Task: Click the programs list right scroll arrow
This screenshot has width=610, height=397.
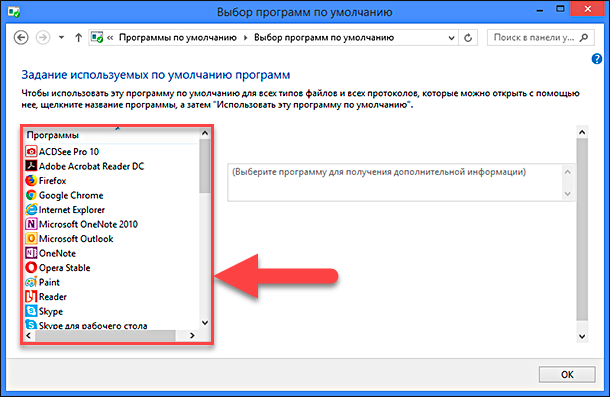Action: 192,336
